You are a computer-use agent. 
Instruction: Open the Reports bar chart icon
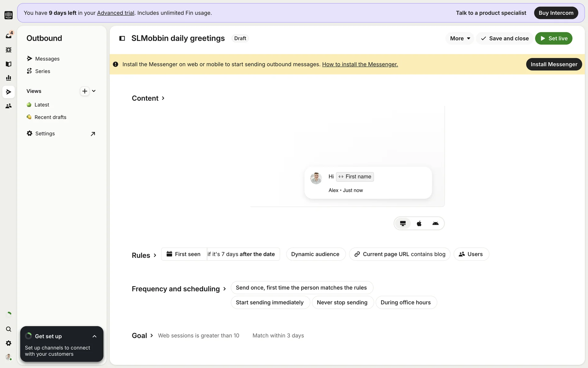tap(9, 78)
